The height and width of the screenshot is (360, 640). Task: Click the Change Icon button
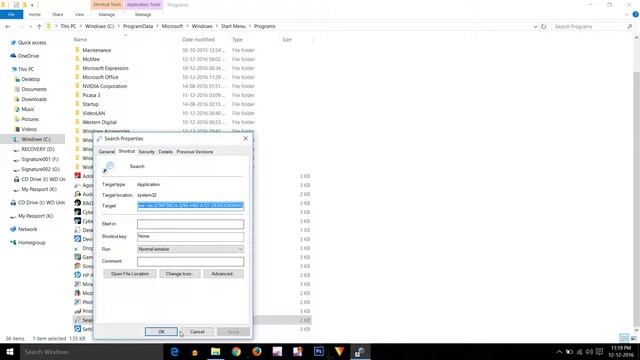click(x=180, y=274)
